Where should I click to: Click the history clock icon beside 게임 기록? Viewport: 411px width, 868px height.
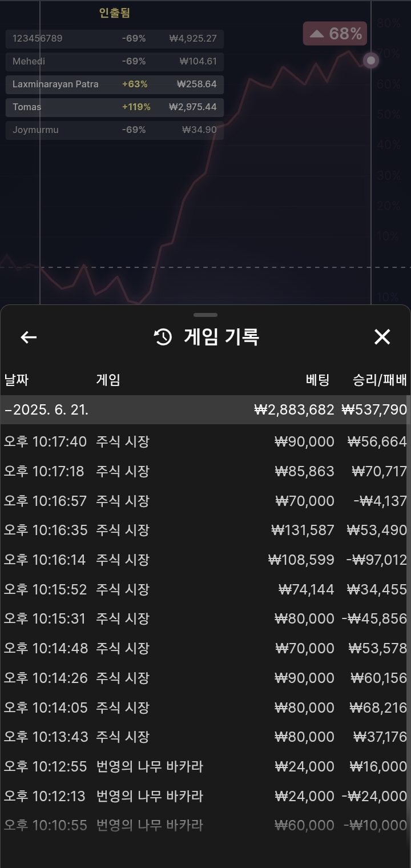[163, 337]
